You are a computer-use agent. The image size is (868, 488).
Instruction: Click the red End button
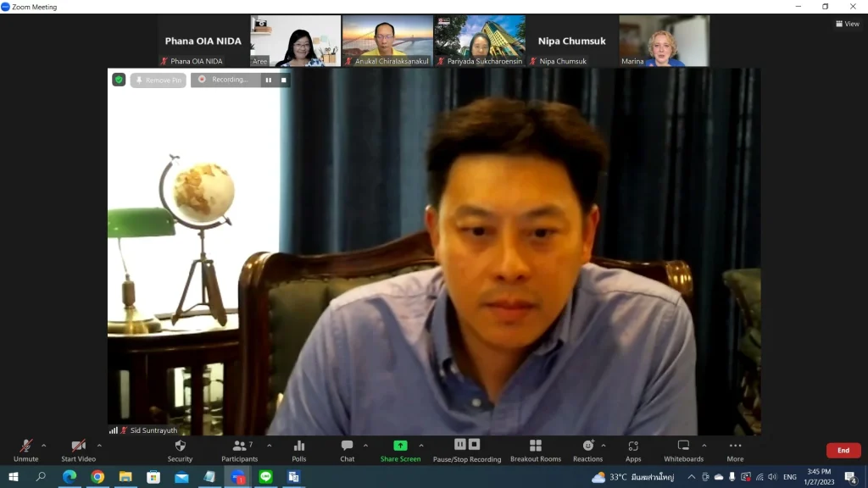tap(843, 450)
